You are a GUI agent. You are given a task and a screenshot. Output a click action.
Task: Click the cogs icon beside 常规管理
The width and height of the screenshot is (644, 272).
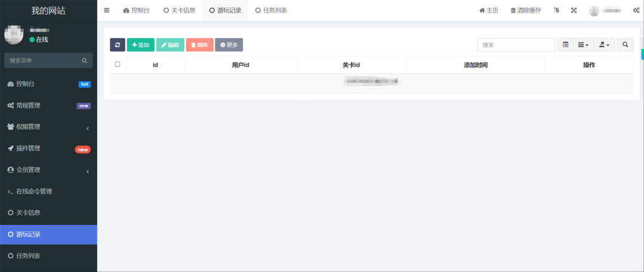[11, 106]
